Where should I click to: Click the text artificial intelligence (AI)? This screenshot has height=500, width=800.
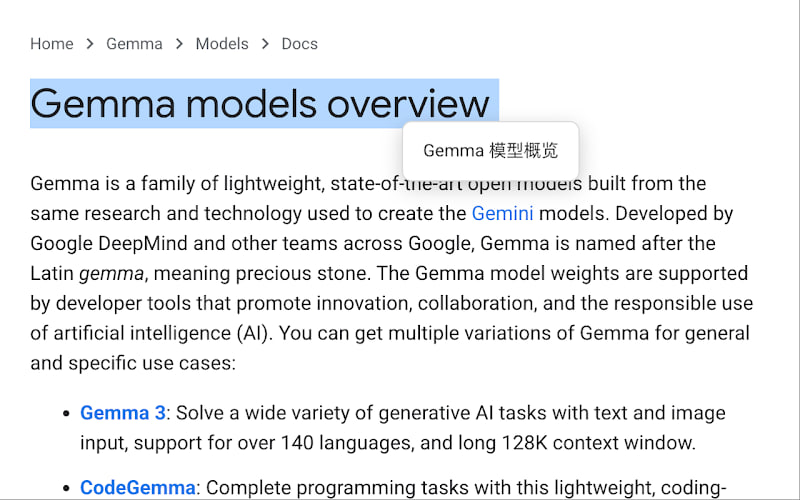142,333
